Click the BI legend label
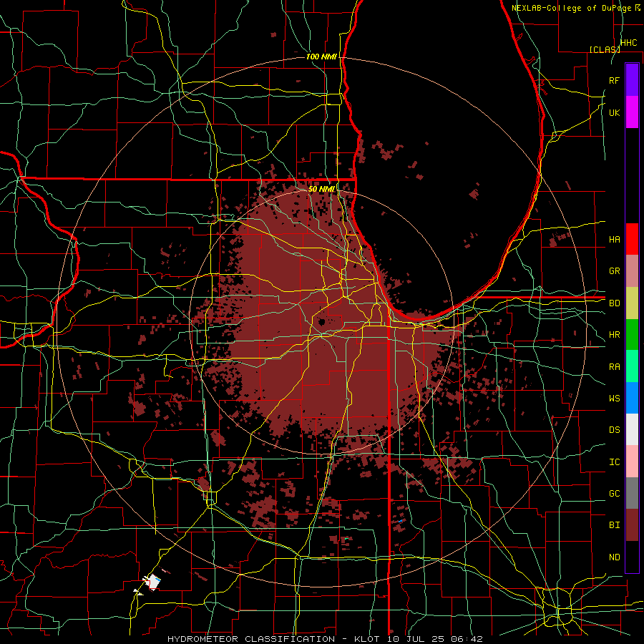 pyautogui.click(x=615, y=525)
